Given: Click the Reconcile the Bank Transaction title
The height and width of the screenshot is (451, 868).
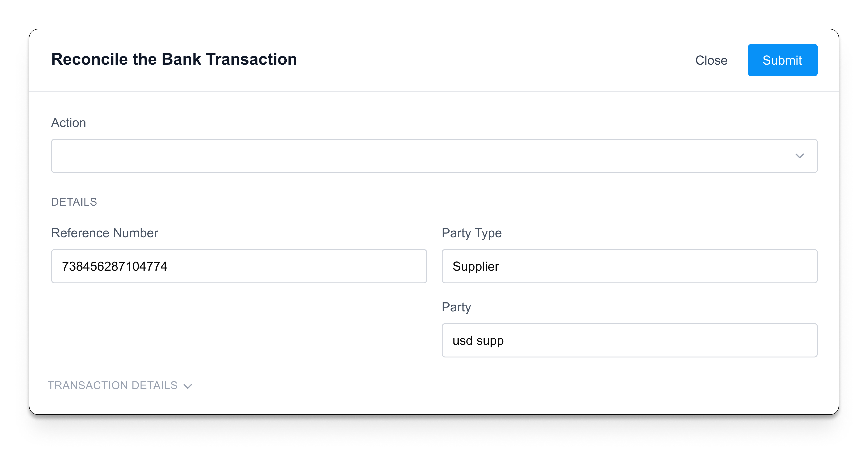Looking at the screenshot, I should 174,59.
